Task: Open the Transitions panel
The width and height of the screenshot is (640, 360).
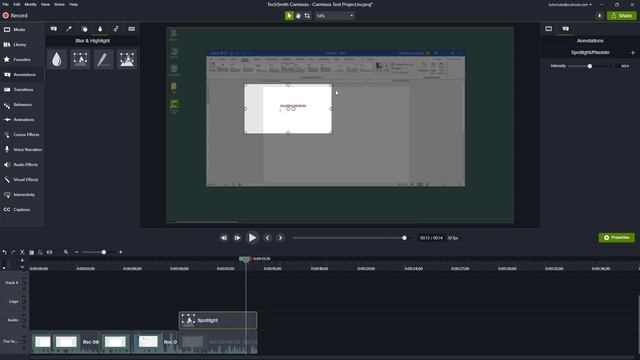Action: pyautogui.click(x=20, y=90)
